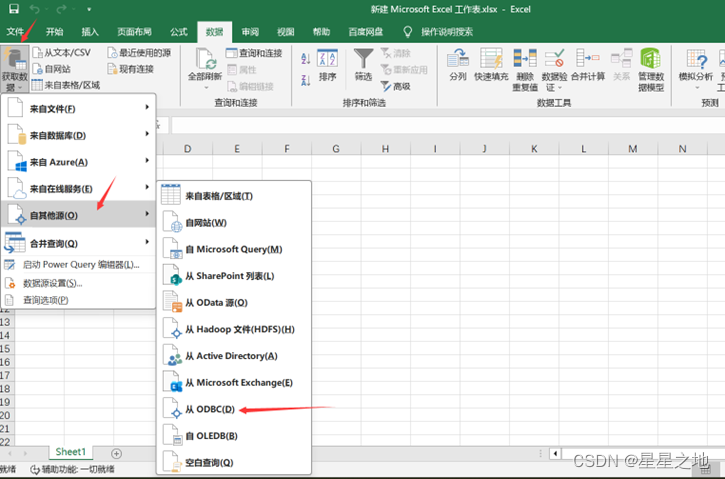Click 从文本/CSV import button

click(62, 52)
